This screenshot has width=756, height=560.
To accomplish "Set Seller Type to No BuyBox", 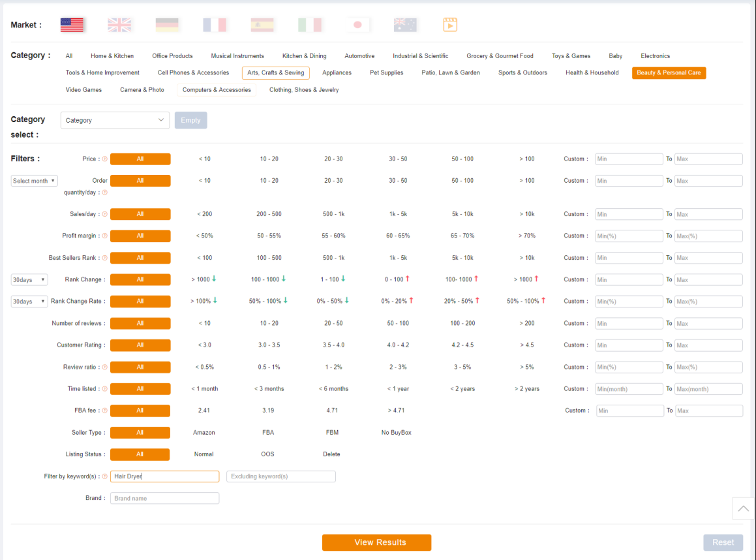I will (397, 432).
